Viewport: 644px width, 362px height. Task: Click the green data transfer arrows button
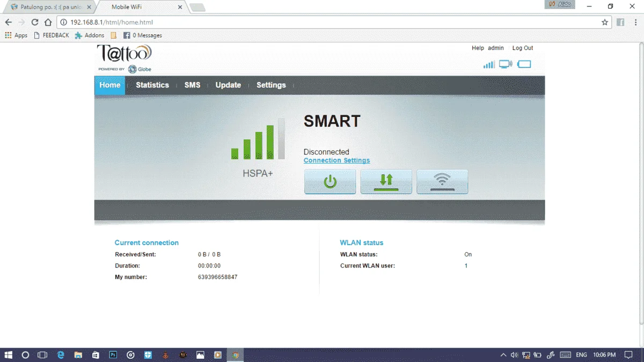(386, 182)
